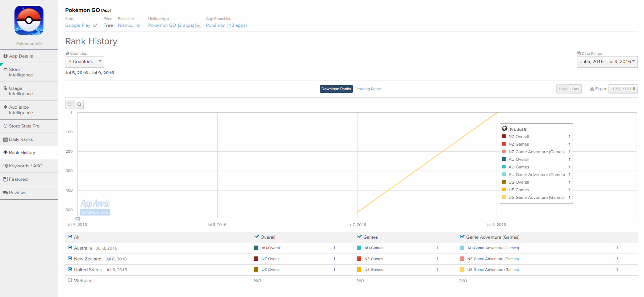Click the Fri, Jul 8 tooltip header
This screenshot has height=297, width=644.
click(518, 129)
